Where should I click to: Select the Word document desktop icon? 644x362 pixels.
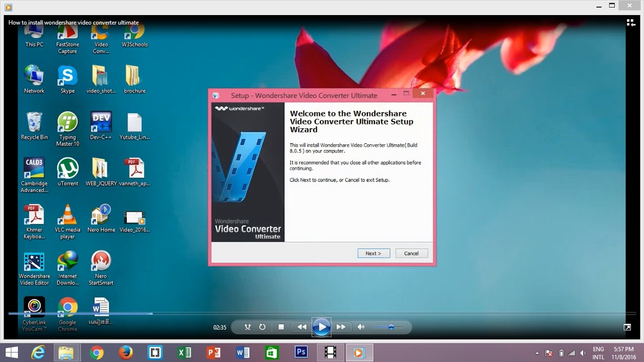coord(101,311)
